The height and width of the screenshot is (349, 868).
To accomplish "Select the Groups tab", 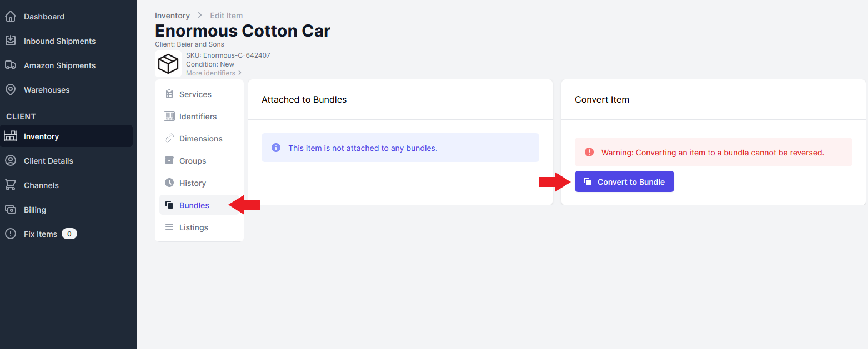I will pos(193,161).
